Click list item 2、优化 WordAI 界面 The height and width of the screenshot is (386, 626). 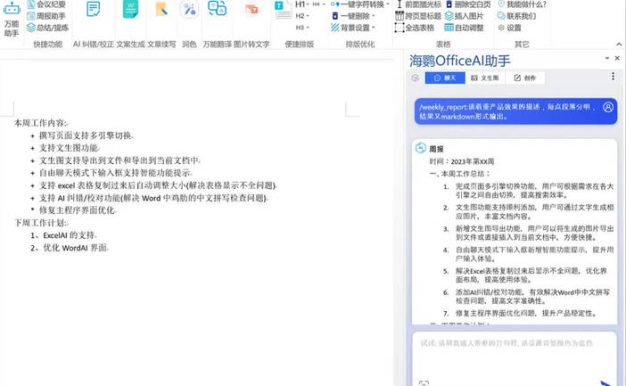[x=69, y=248]
